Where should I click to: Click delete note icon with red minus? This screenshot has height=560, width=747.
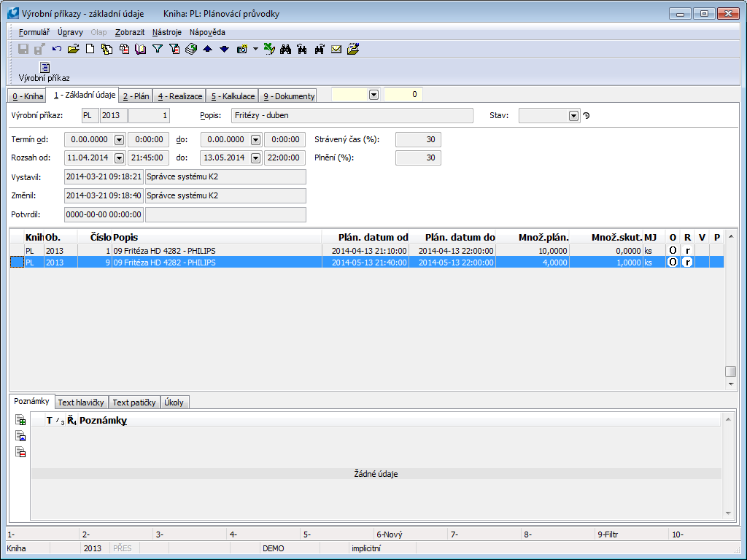point(20,451)
